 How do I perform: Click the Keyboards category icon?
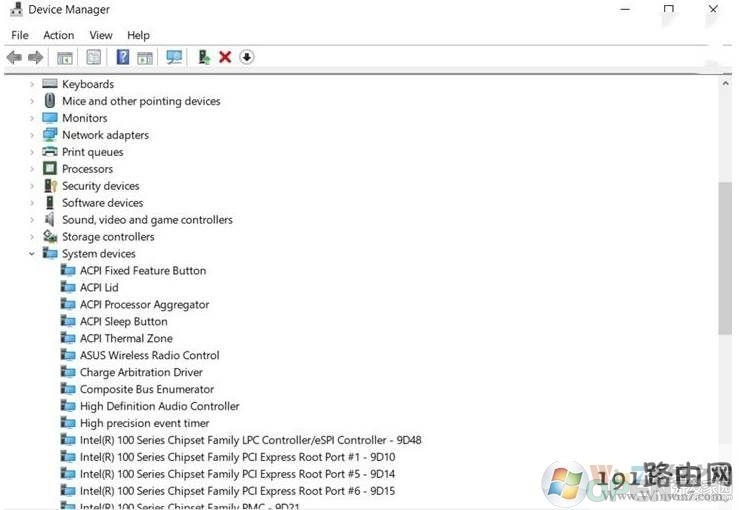click(x=49, y=83)
